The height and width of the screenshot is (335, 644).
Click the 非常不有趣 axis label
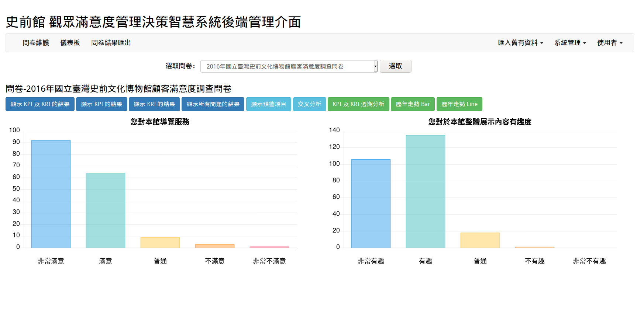[x=589, y=261]
